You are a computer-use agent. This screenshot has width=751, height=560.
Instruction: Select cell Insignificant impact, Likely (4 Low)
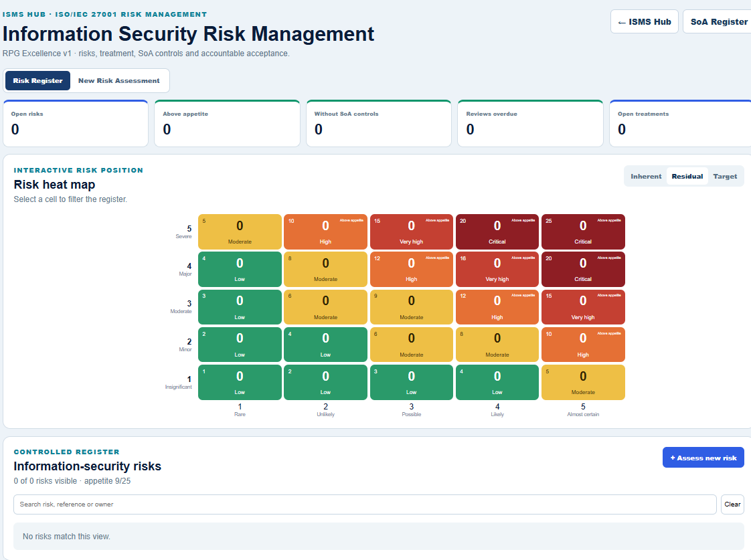click(497, 383)
